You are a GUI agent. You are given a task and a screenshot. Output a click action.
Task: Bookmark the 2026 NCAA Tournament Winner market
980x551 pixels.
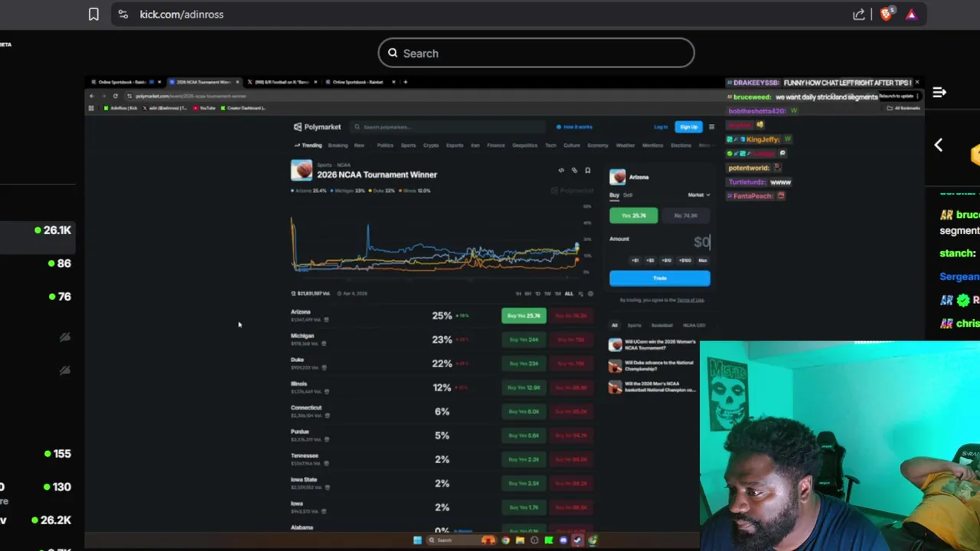587,171
